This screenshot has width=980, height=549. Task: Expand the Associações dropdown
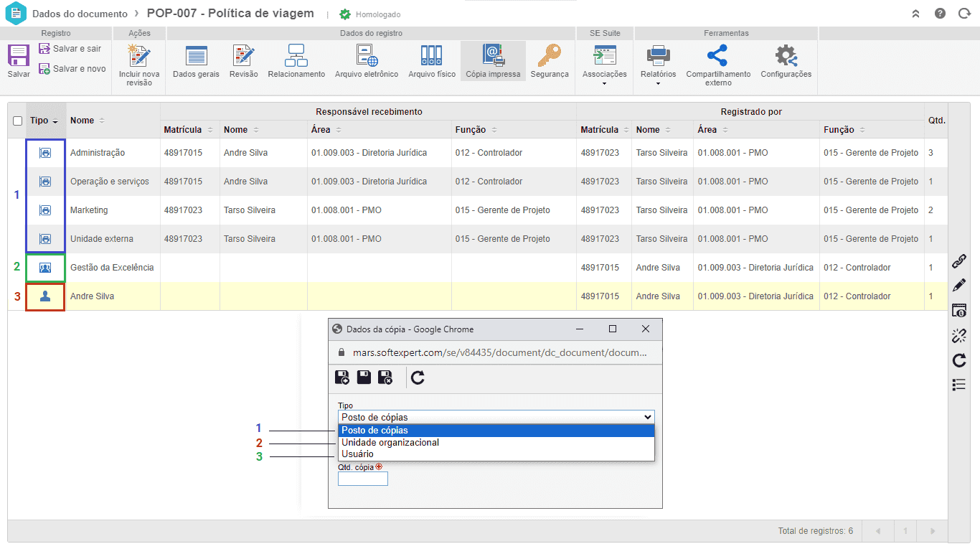tap(604, 83)
